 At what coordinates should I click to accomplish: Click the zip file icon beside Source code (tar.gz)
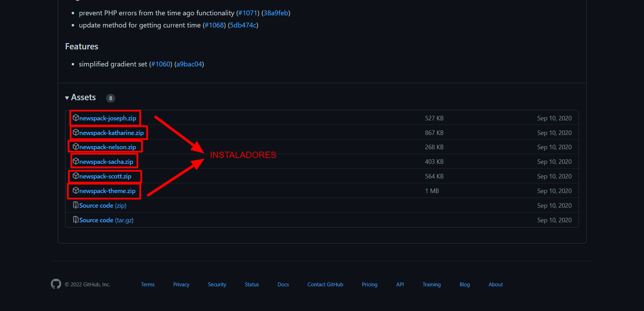click(x=76, y=220)
